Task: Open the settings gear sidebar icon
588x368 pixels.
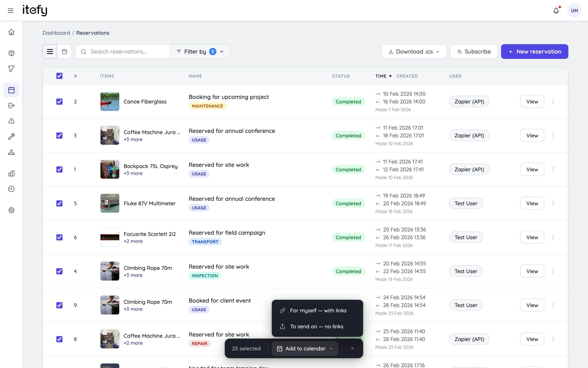Action: [x=11, y=210]
